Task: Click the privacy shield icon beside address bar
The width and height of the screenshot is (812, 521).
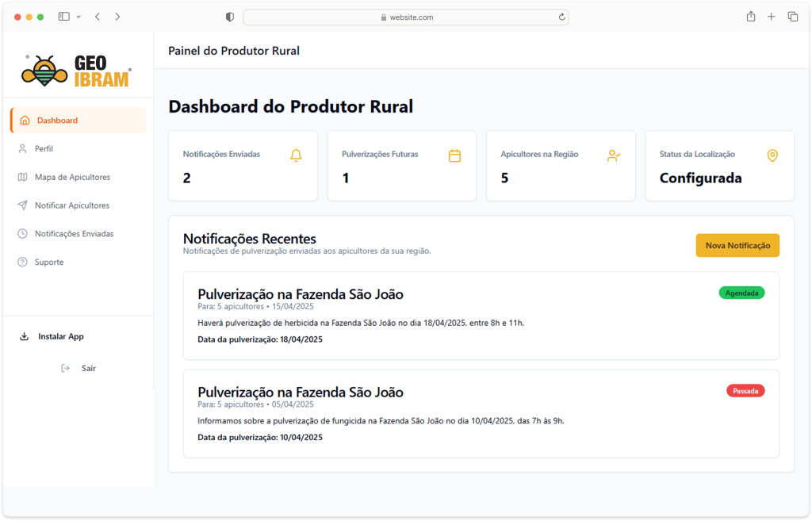Action: (230, 17)
